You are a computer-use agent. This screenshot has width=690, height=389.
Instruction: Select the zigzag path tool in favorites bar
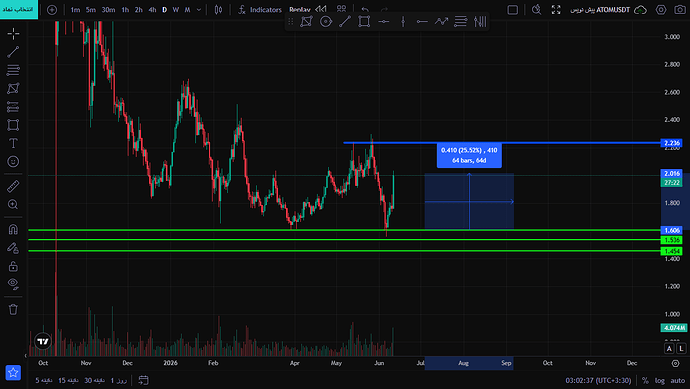(441, 21)
